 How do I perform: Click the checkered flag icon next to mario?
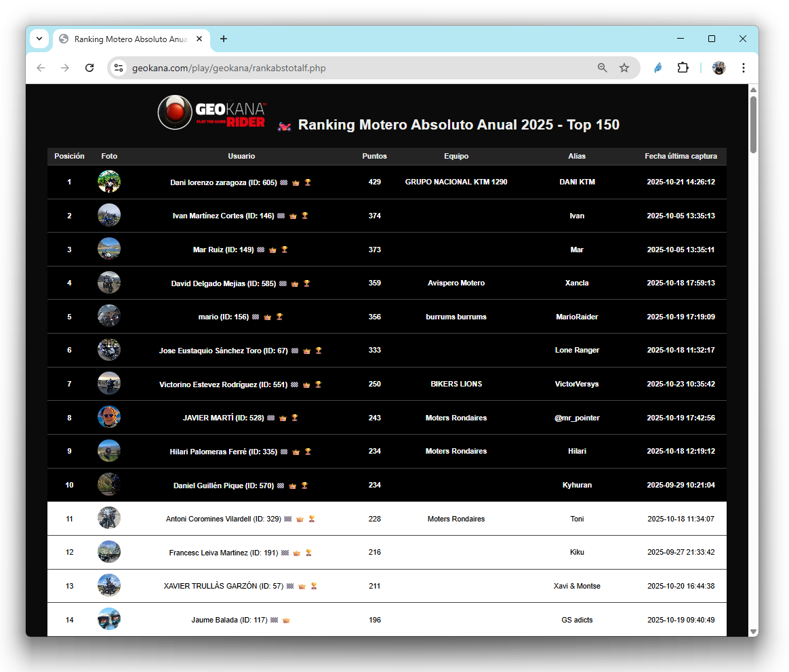256,317
